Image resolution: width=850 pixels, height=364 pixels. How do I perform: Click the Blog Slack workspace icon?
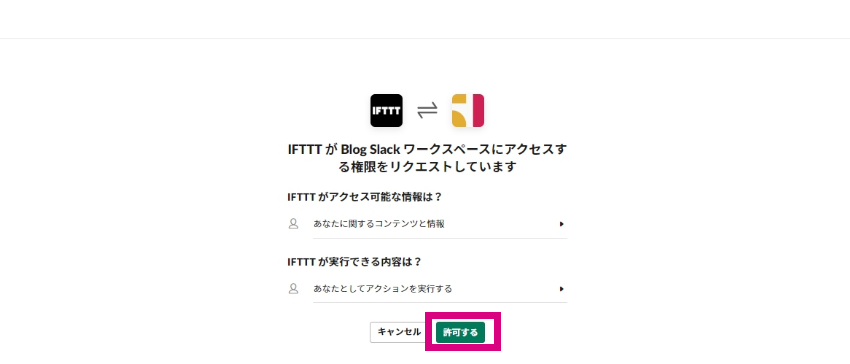pyautogui.click(x=468, y=111)
